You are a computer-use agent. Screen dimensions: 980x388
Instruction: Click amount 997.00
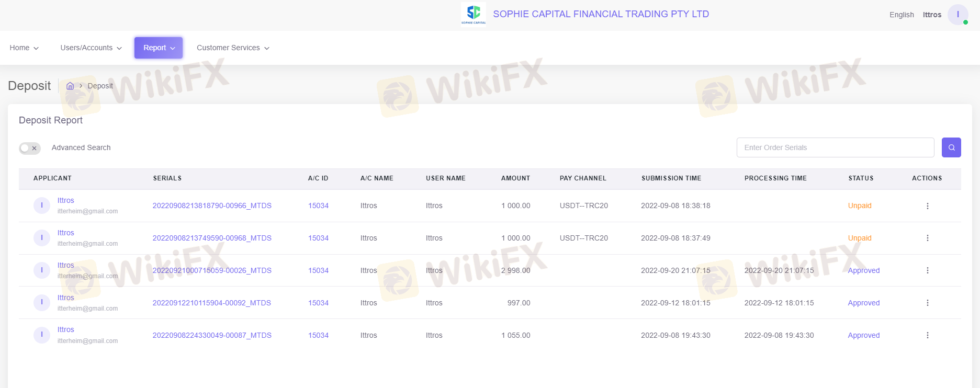519,303
